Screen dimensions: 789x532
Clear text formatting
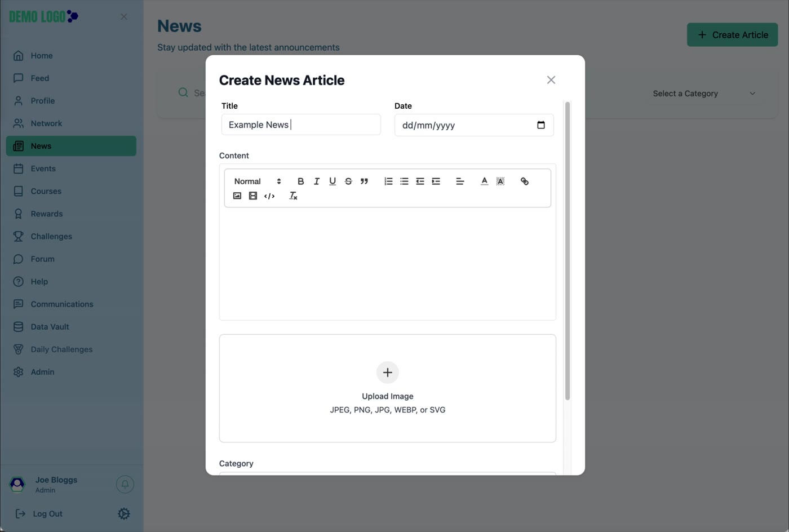click(293, 196)
